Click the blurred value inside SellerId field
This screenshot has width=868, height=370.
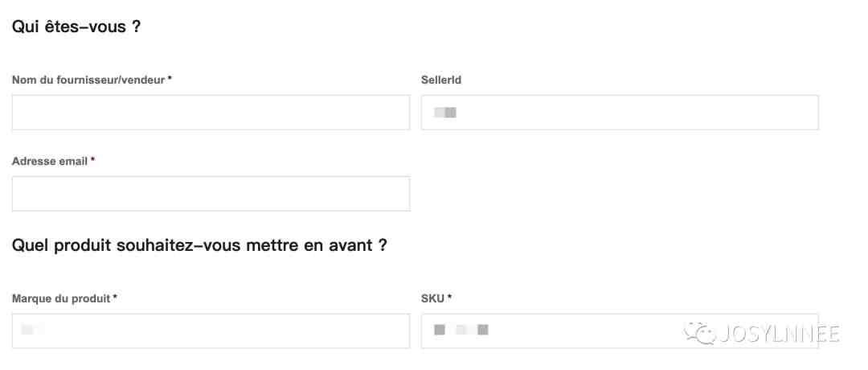pos(445,113)
